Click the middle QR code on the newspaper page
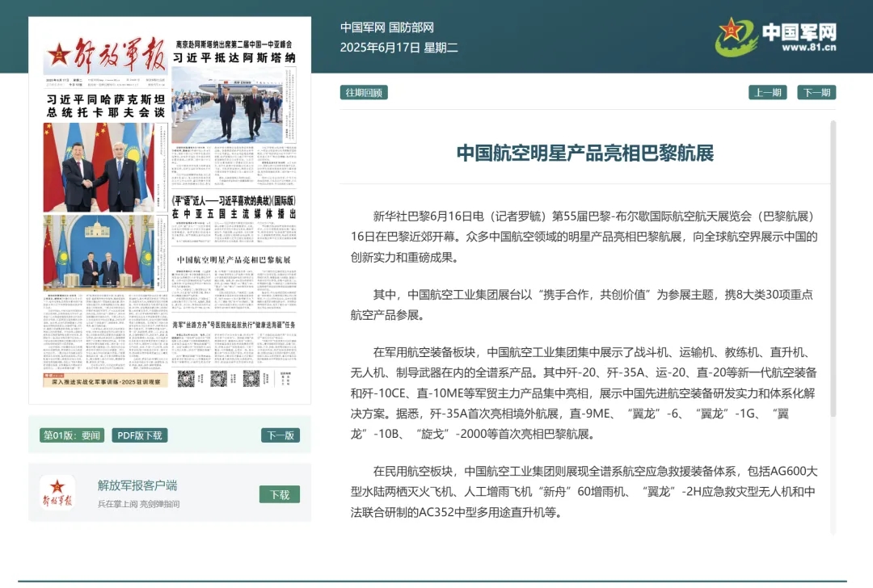The image size is (873, 588). pos(218,378)
